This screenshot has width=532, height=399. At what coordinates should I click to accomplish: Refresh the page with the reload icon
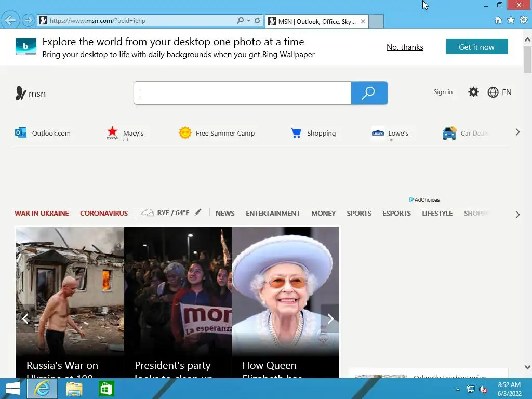click(x=257, y=20)
